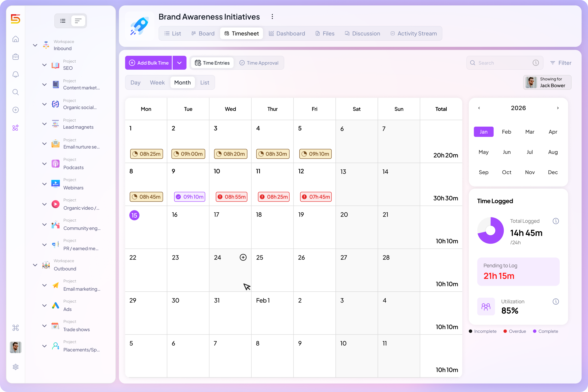Open the Filter button

pos(561,63)
